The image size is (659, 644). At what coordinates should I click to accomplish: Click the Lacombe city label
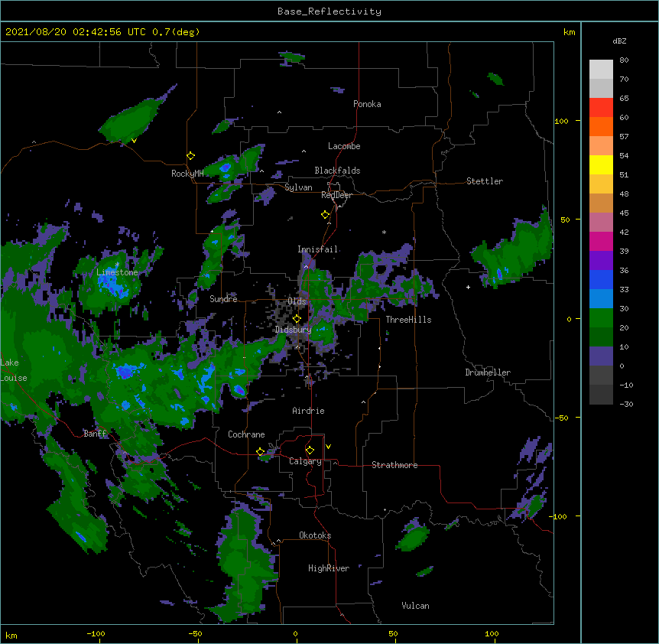pyautogui.click(x=344, y=146)
